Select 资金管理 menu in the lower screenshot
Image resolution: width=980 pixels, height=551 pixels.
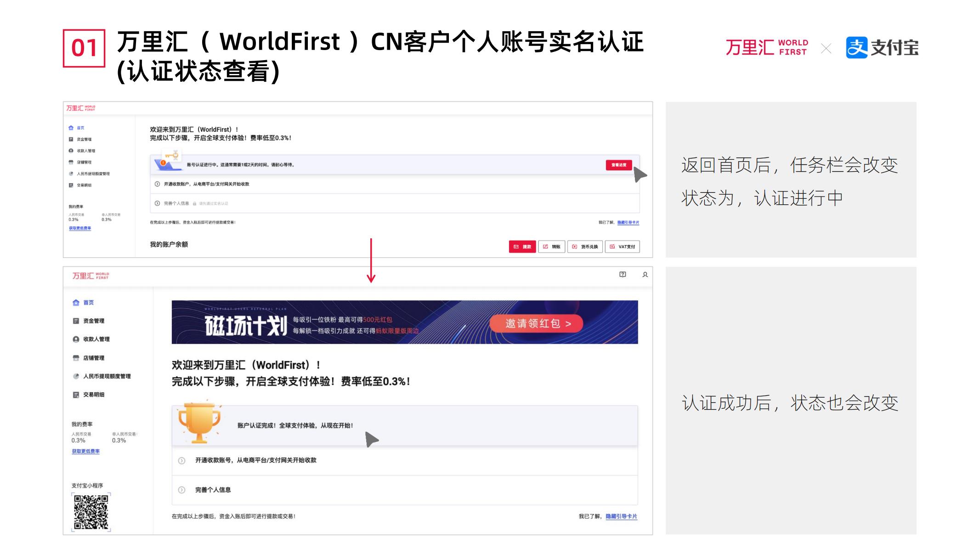(94, 321)
